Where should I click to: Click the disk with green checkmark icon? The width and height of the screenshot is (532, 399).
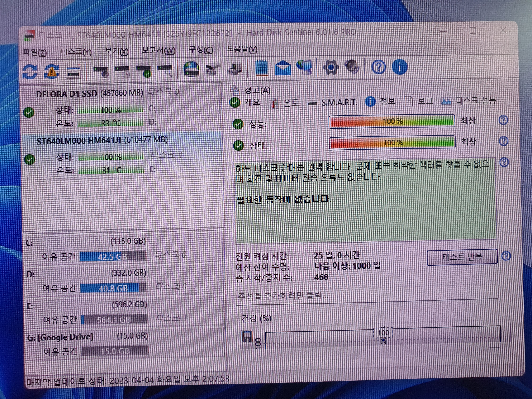[144, 71]
